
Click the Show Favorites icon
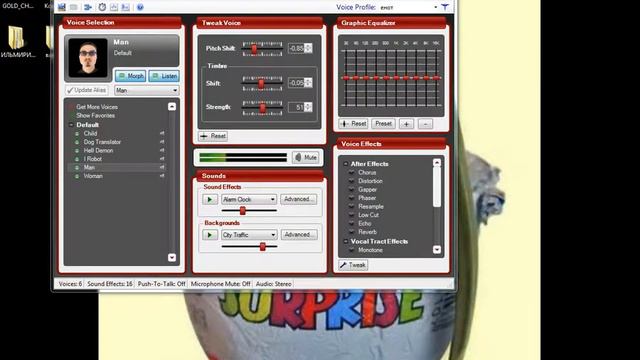click(71, 116)
